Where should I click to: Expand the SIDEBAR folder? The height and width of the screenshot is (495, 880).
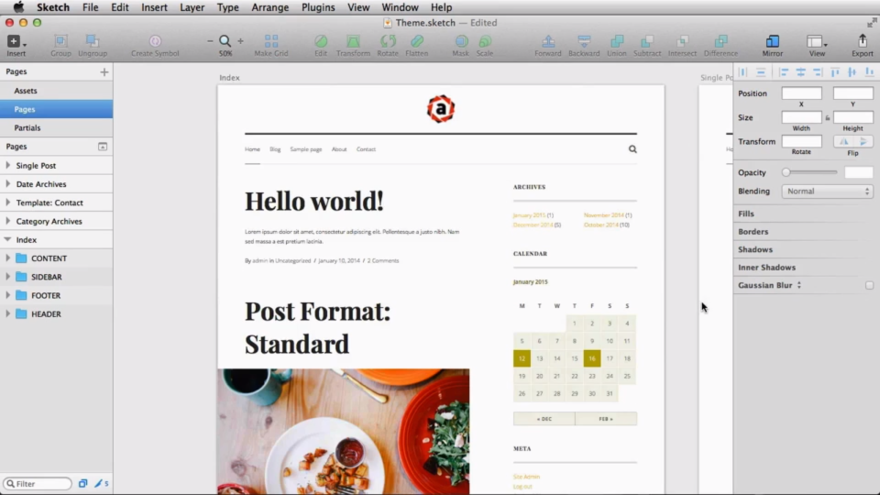7,277
